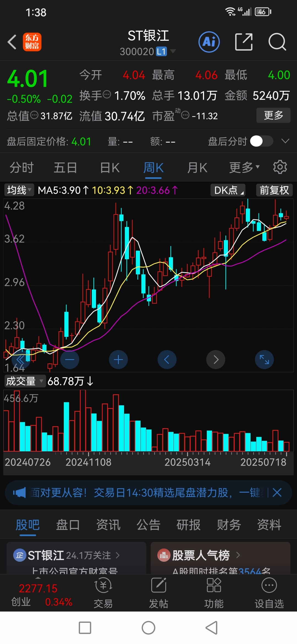Tap the share export icon

coord(244,42)
